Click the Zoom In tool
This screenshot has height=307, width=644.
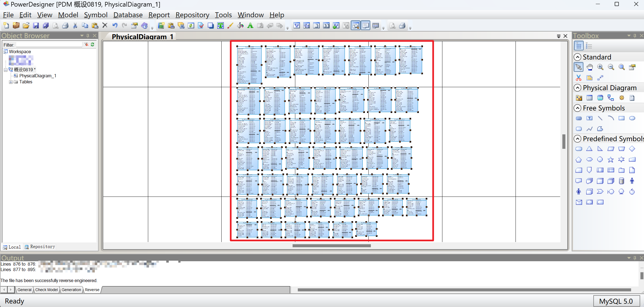tap(600, 67)
